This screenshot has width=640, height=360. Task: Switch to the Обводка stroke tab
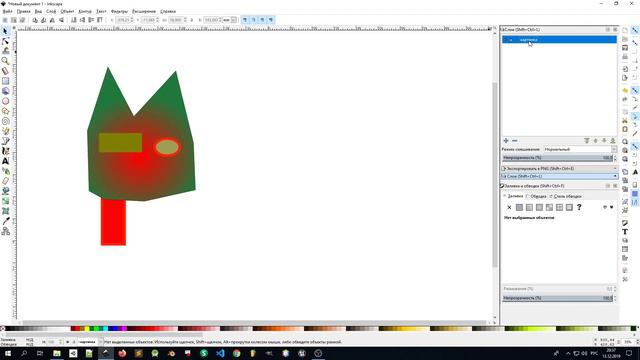pyautogui.click(x=536, y=196)
